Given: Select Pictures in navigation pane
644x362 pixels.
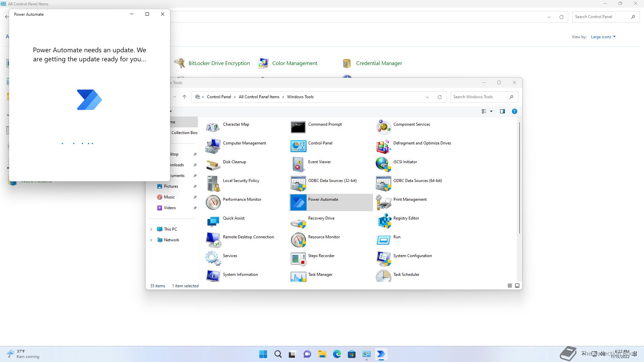Looking at the screenshot, I should (x=171, y=186).
